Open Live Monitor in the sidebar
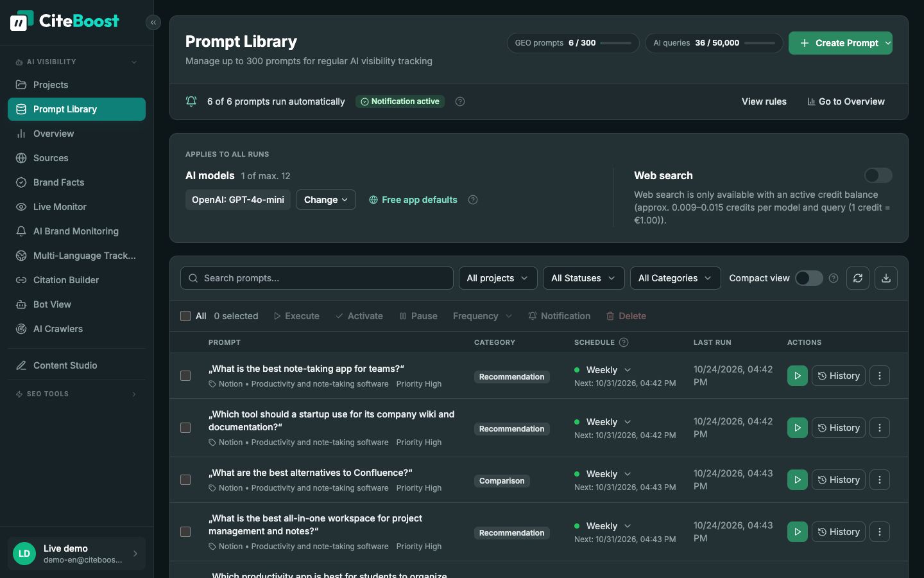Screen dimensions: 924x578 (x=76, y=207)
